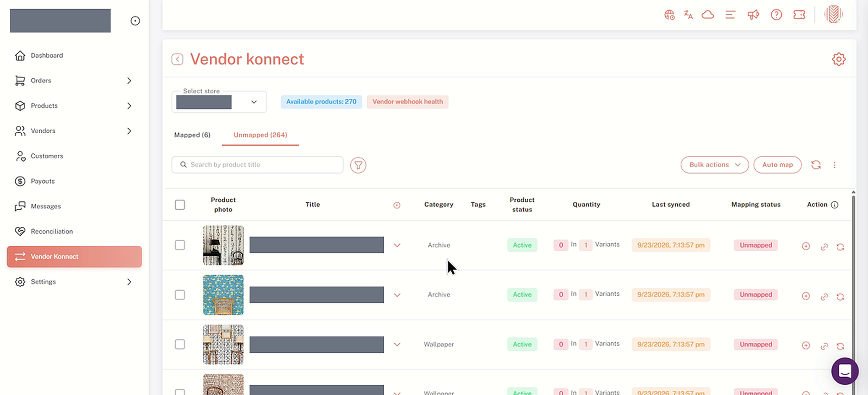This screenshot has width=868, height=395.
Task: Click the back arrow beside Vendor konnect
Action: pyautogui.click(x=178, y=60)
